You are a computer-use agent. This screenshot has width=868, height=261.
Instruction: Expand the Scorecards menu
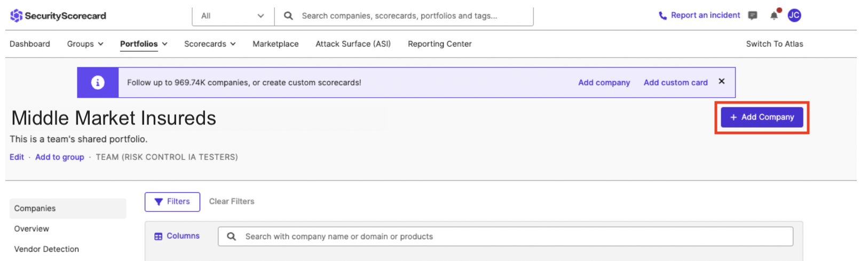coord(210,44)
